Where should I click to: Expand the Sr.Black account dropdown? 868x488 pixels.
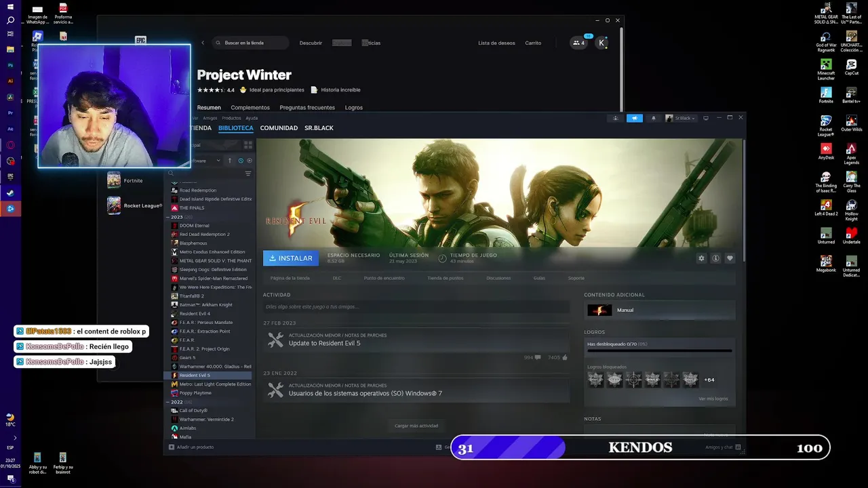[x=680, y=118]
